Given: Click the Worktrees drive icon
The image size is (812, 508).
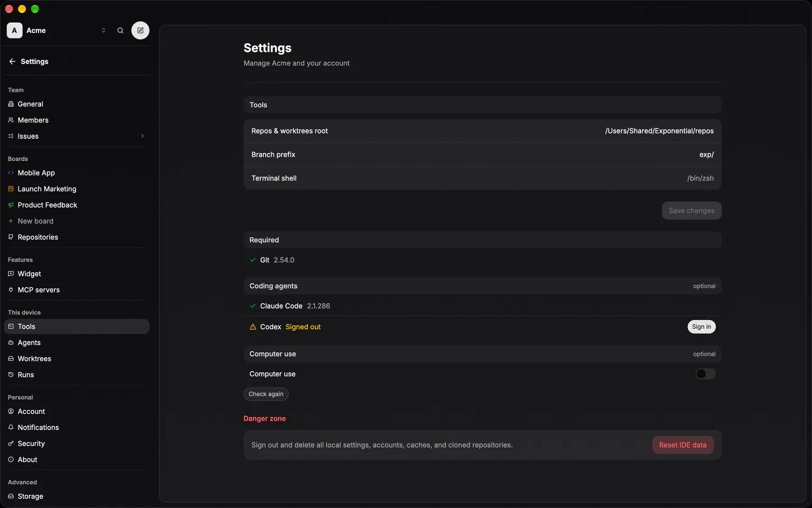Looking at the screenshot, I should [x=11, y=359].
